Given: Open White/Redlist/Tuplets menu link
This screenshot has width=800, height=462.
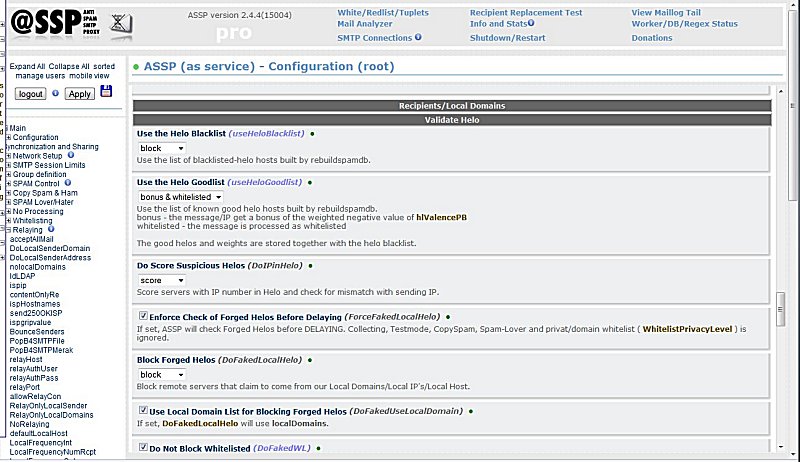Looking at the screenshot, I should point(383,13).
